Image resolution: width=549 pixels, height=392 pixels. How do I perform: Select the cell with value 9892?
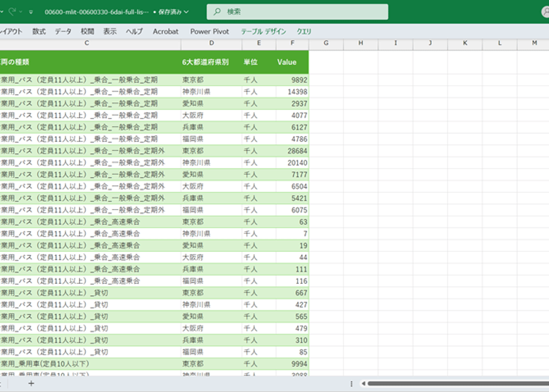point(292,80)
